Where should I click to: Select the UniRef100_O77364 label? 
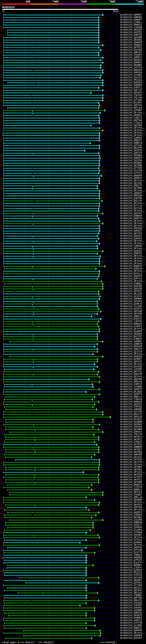pos(131,585)
